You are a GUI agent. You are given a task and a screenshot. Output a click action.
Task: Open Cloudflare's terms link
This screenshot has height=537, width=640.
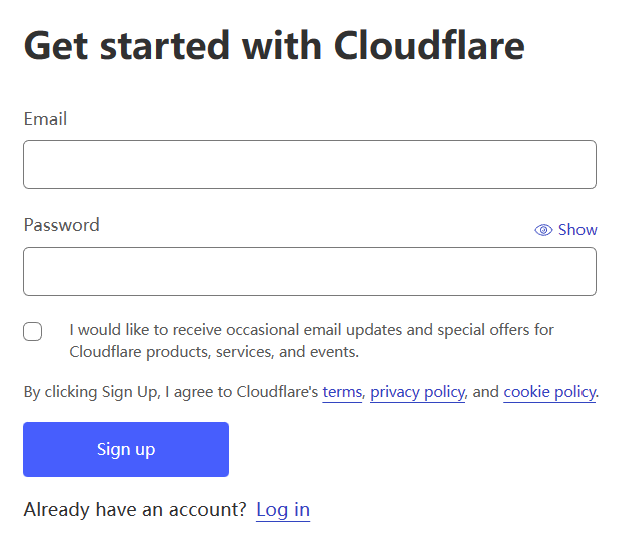[342, 392]
